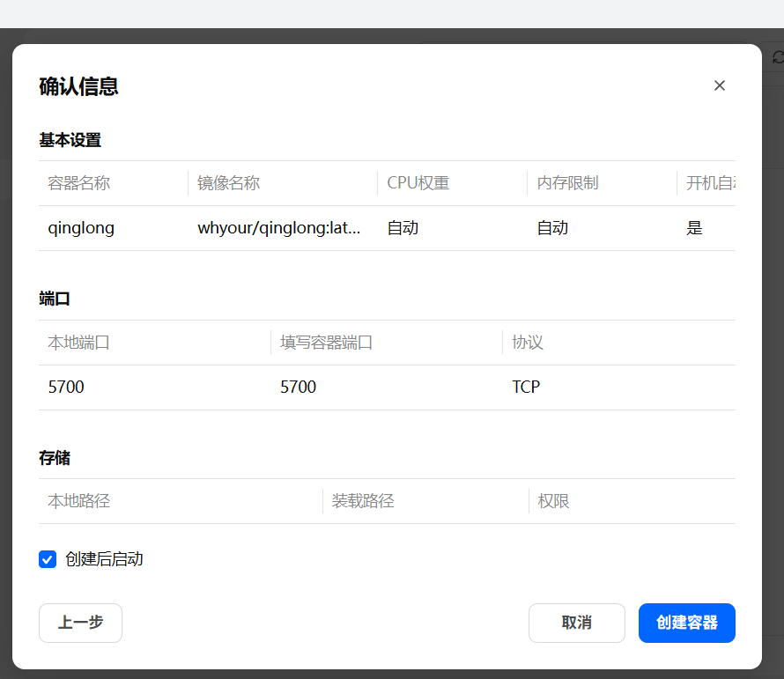Select the 内存限制 column header
Image resolution: width=784 pixels, height=679 pixels.
click(x=568, y=183)
